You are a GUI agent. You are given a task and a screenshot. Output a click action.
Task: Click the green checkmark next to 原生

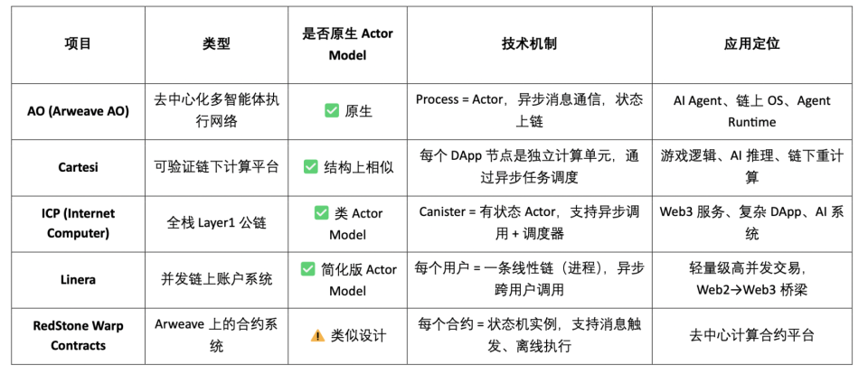click(x=332, y=111)
